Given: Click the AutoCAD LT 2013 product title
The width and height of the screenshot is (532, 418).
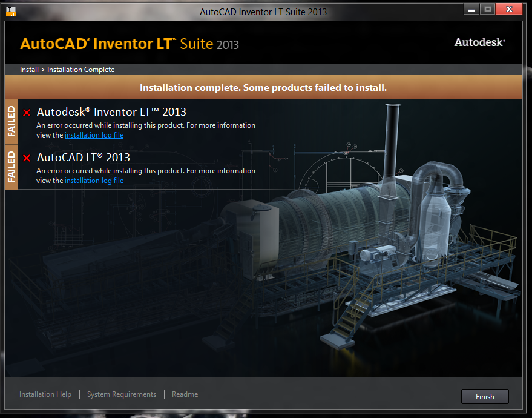Looking at the screenshot, I should point(84,158).
